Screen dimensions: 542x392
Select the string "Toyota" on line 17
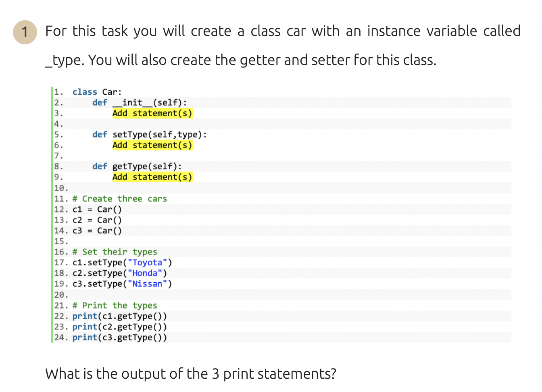point(148,262)
